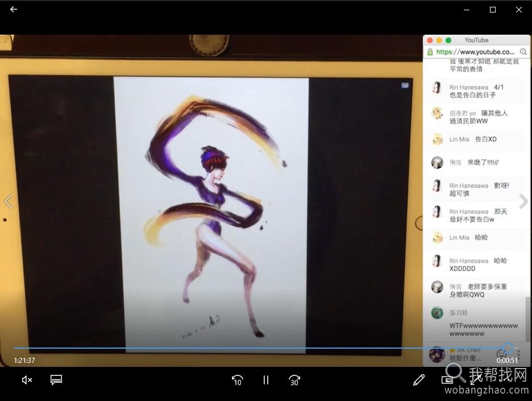Minimize the video player window
532x401 pixels.
click(467, 10)
